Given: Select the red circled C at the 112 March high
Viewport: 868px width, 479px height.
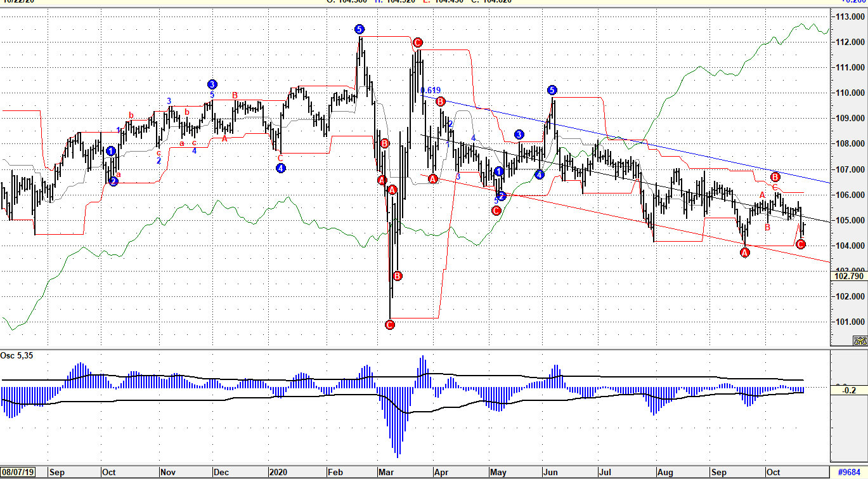Looking at the screenshot, I should (x=417, y=43).
